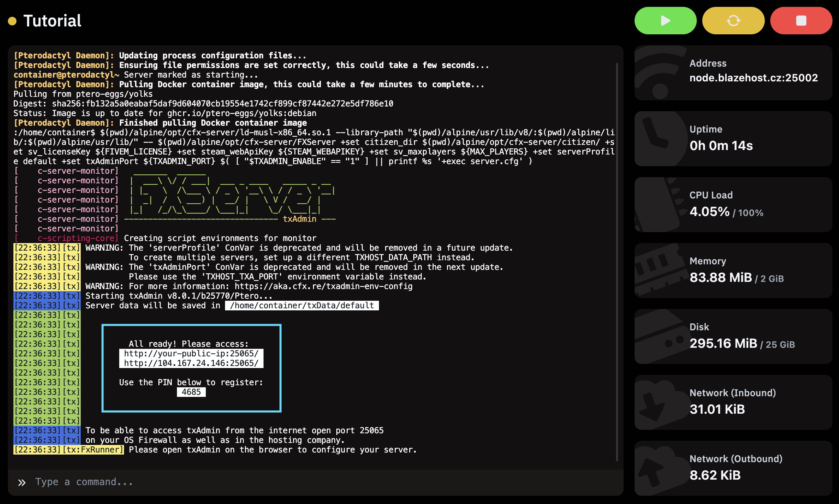Click the http://your-public-ip:25065/ URL in console
The width and height of the screenshot is (839, 504).
[191, 354]
